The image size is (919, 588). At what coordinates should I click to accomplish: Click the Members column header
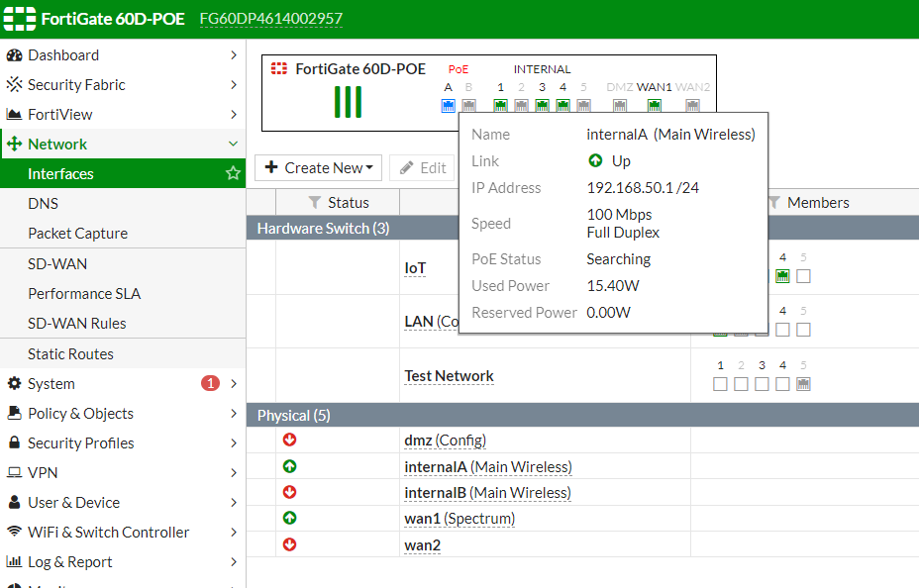click(818, 203)
